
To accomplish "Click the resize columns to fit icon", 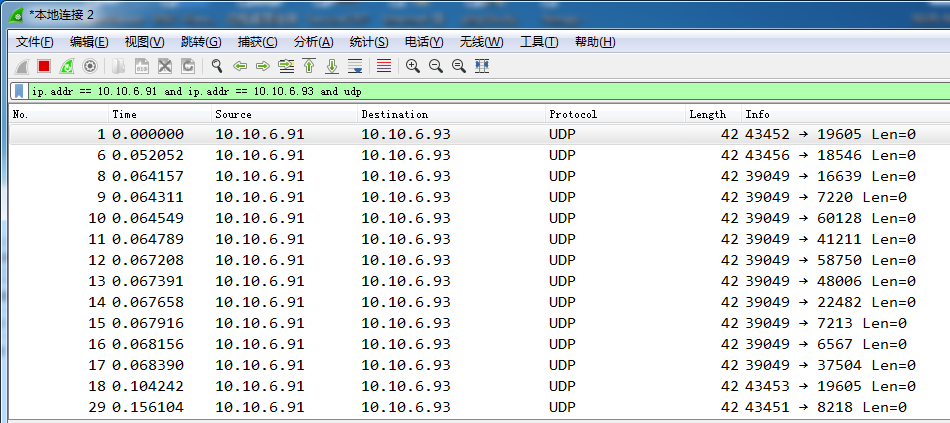I will click(482, 66).
